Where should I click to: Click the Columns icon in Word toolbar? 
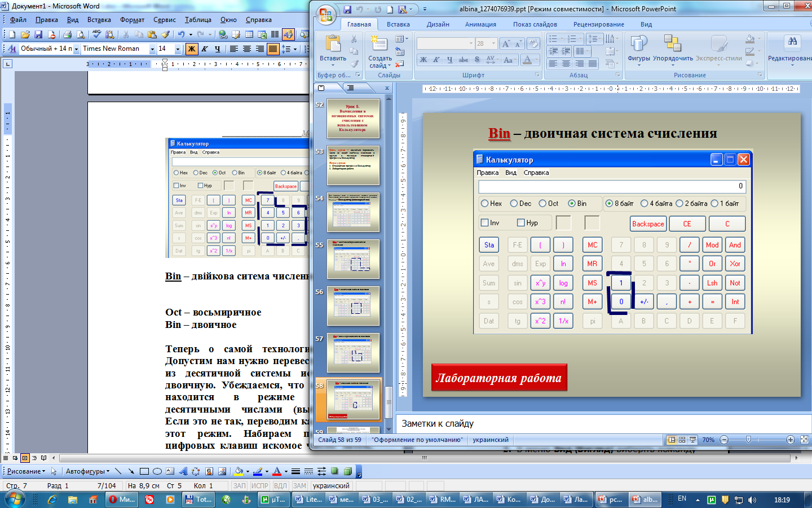coord(275,34)
